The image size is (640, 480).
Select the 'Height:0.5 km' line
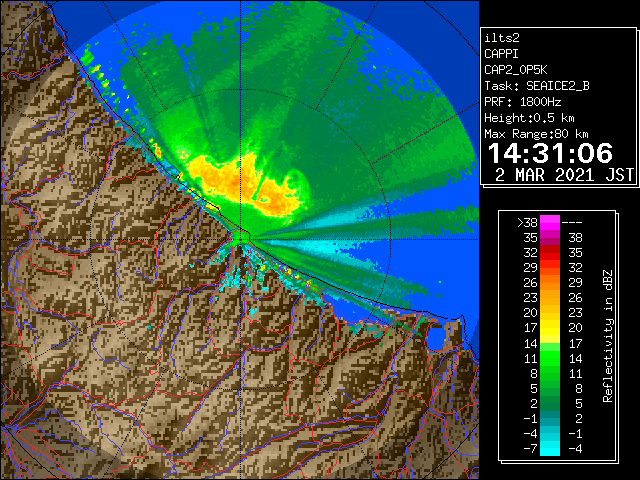[529, 118]
